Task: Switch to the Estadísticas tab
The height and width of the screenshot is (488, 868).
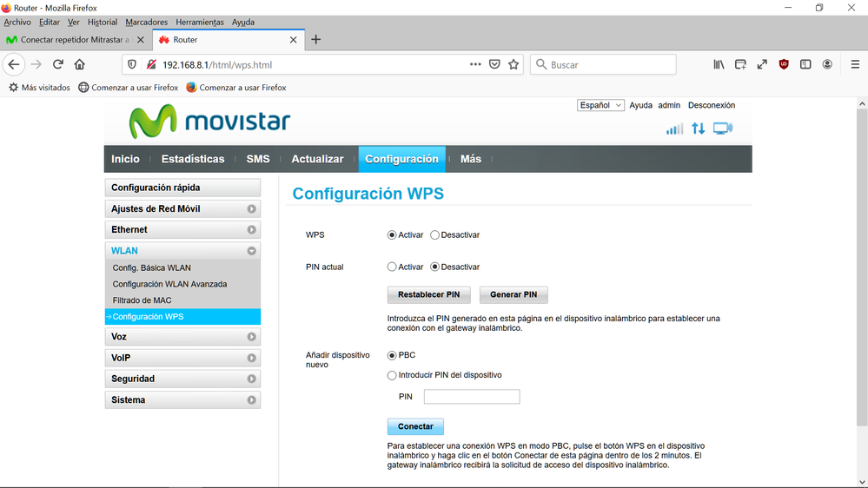Action: pos(193,159)
